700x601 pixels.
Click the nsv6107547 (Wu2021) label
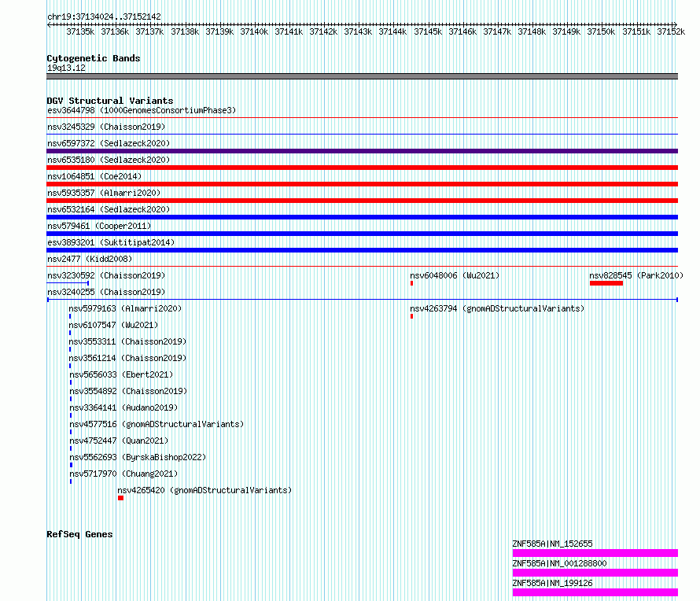[113, 325]
